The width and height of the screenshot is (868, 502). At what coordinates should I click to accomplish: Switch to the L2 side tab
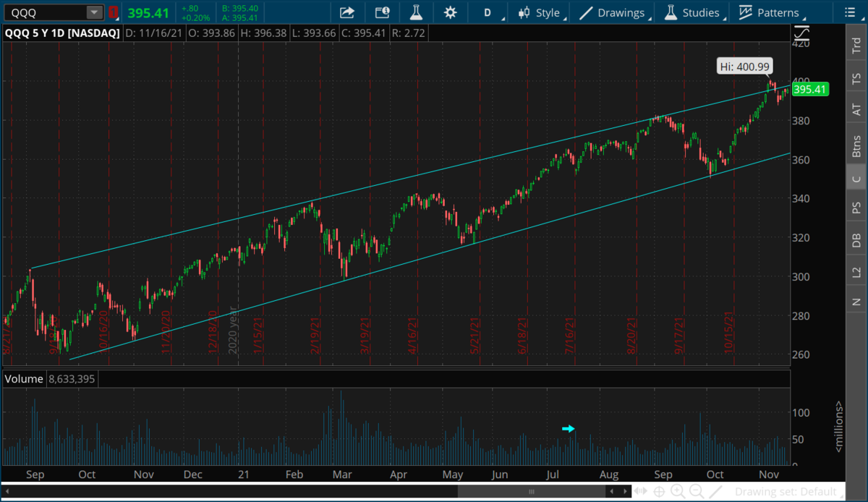[856, 273]
